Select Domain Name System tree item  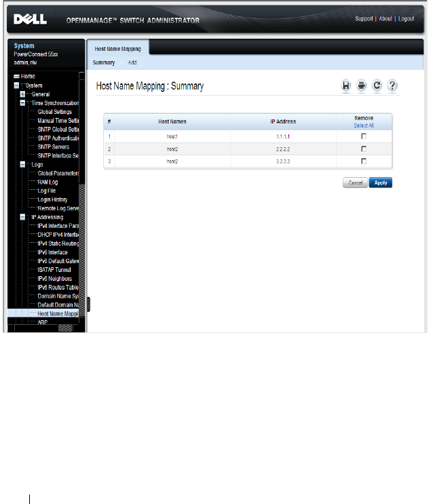(58, 296)
